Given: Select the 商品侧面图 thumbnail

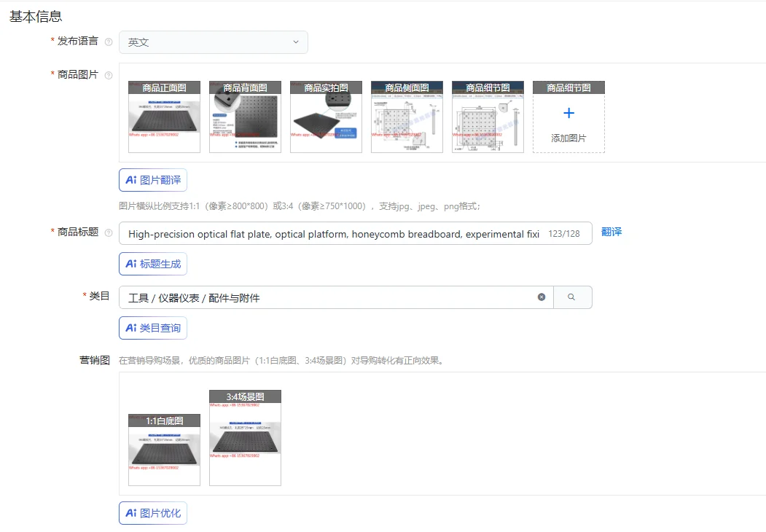Looking at the screenshot, I should (x=407, y=117).
